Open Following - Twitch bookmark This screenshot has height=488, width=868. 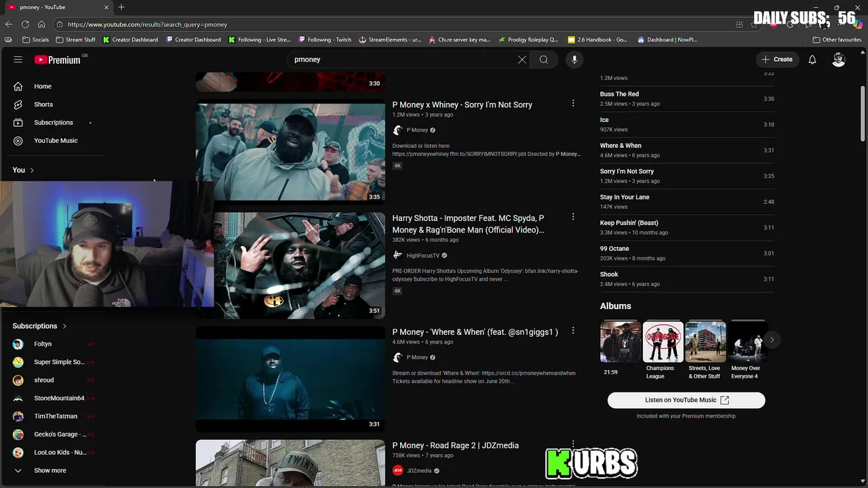click(325, 40)
